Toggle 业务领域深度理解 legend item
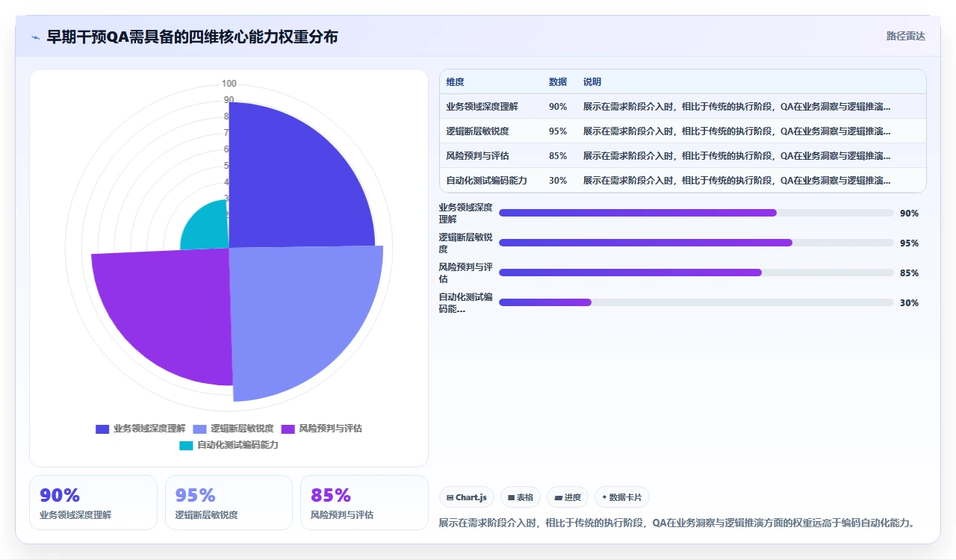 pos(140,429)
